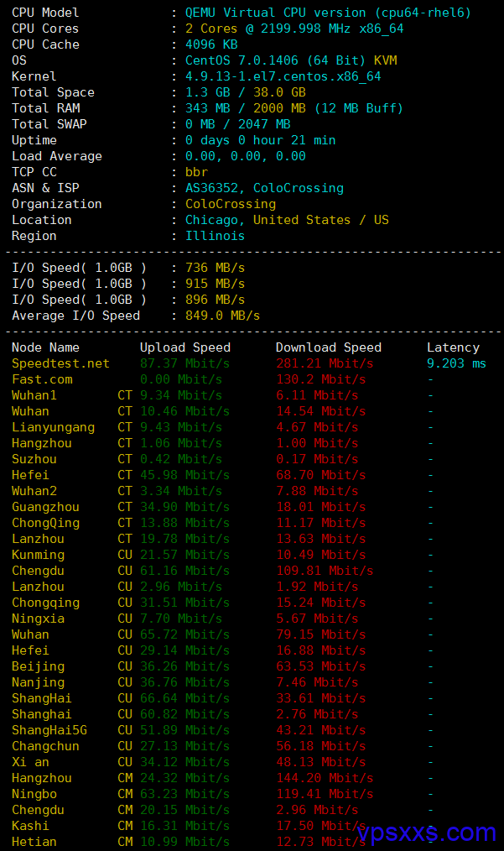The image size is (504, 851).
Task: Click the Upload Speed column header
Action: [x=184, y=347]
